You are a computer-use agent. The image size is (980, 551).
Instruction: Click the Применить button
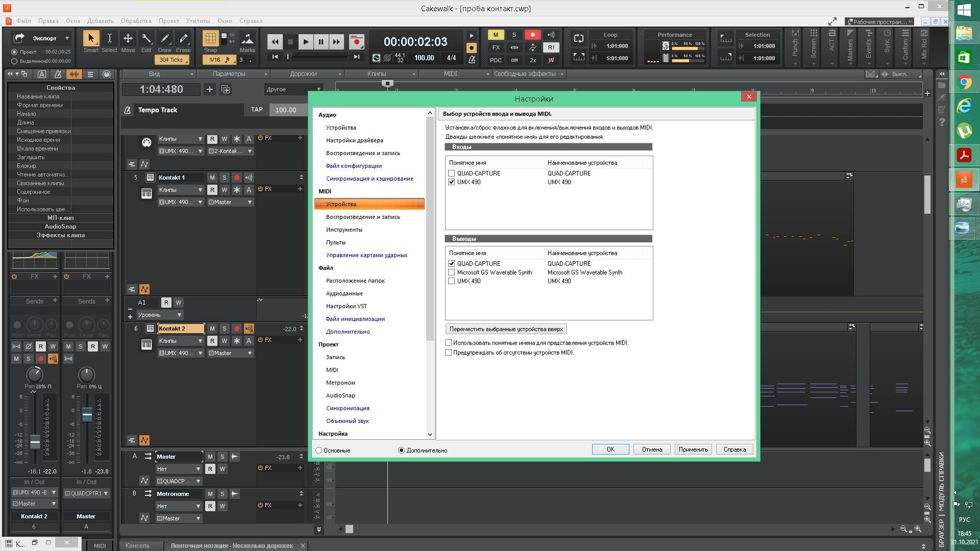(693, 449)
